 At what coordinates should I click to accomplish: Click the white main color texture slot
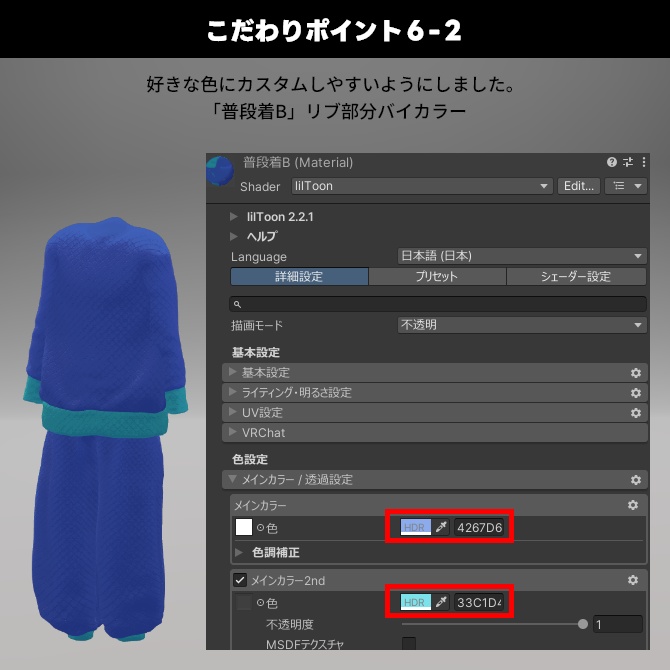point(244,527)
